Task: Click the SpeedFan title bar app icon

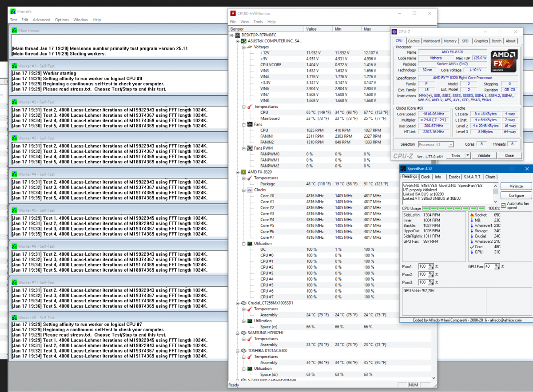Action: tap(403, 169)
